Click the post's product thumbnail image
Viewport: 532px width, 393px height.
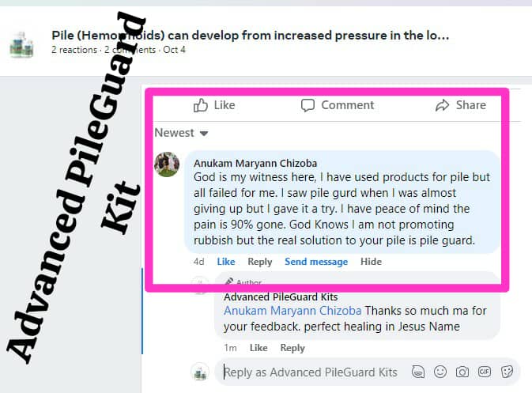pyautogui.click(x=21, y=44)
